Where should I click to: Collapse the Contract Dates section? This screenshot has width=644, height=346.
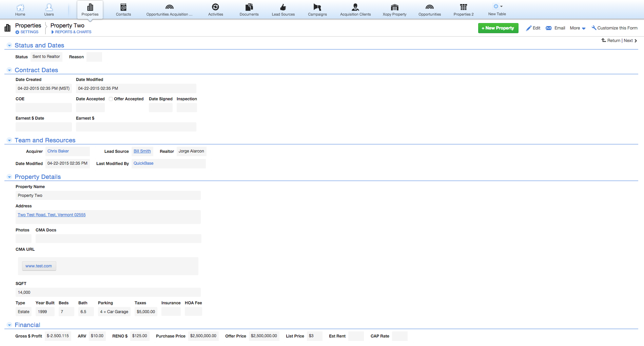click(9, 70)
